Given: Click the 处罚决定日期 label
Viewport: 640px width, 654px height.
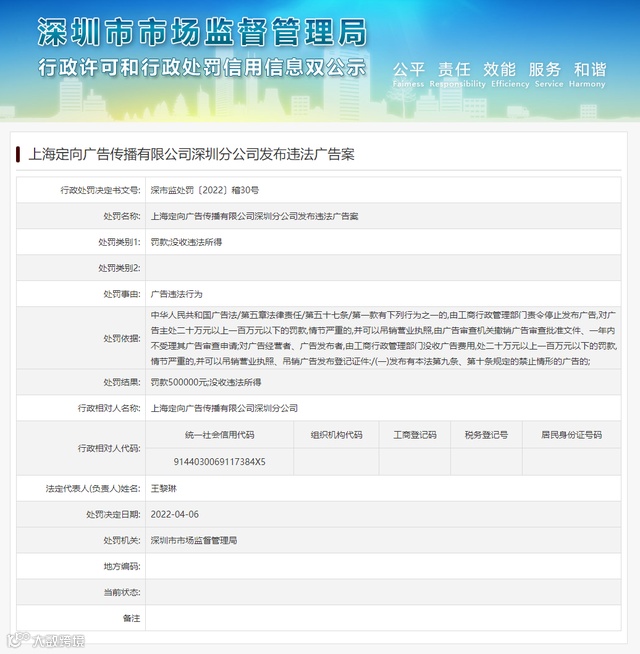Looking at the screenshot, I should pos(113,514).
